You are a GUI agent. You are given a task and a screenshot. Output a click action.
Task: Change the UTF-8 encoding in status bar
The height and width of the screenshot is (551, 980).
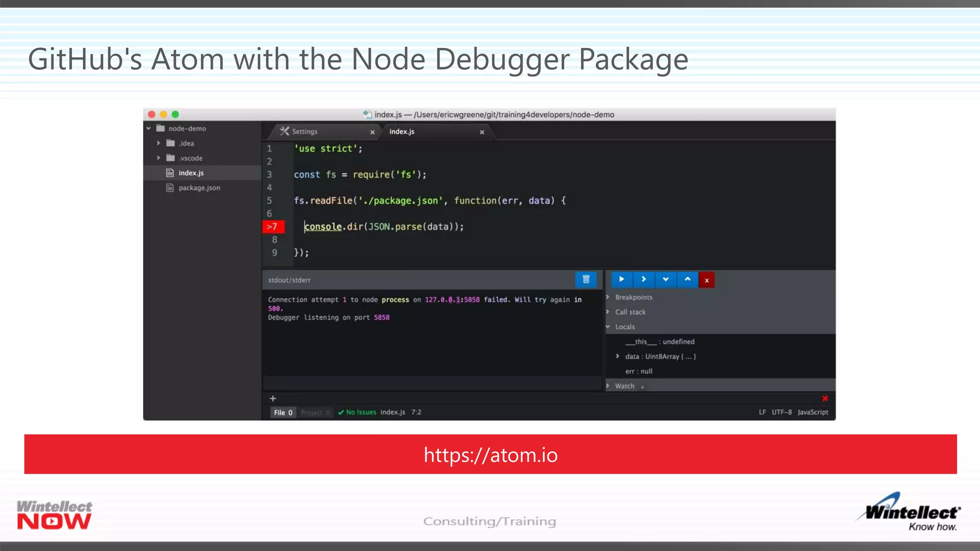(x=781, y=412)
